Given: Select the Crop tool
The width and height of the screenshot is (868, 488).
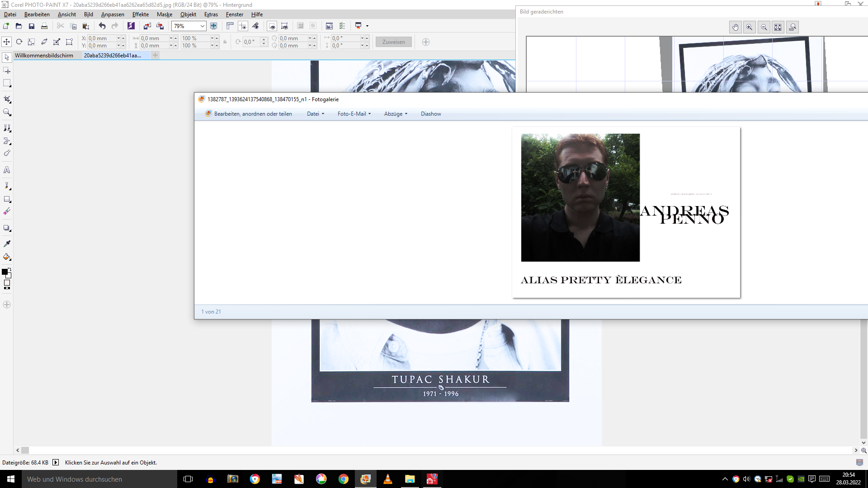Looking at the screenshot, I should [7, 99].
